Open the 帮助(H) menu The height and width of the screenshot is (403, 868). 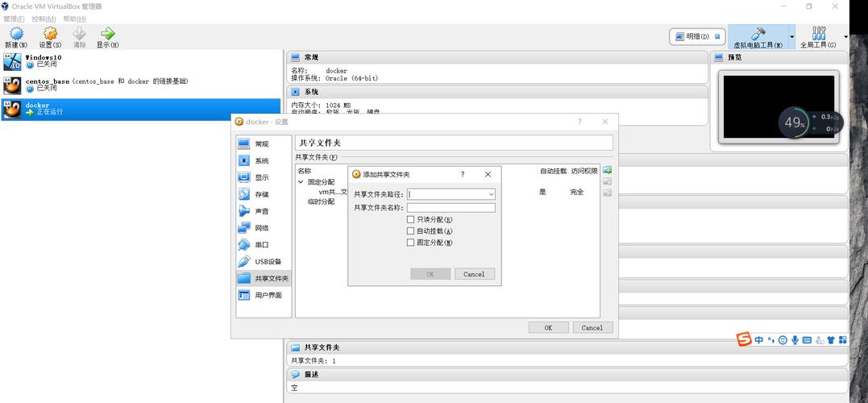coord(74,19)
